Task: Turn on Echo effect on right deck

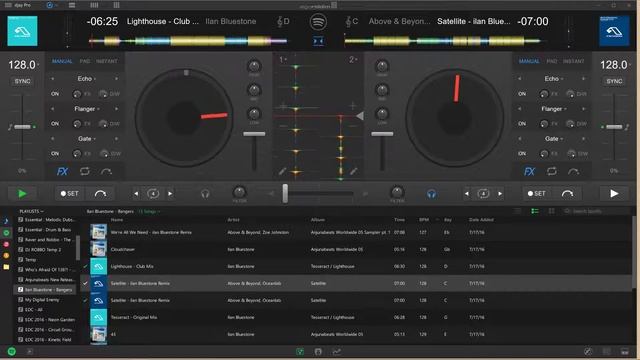Action: 522,94
